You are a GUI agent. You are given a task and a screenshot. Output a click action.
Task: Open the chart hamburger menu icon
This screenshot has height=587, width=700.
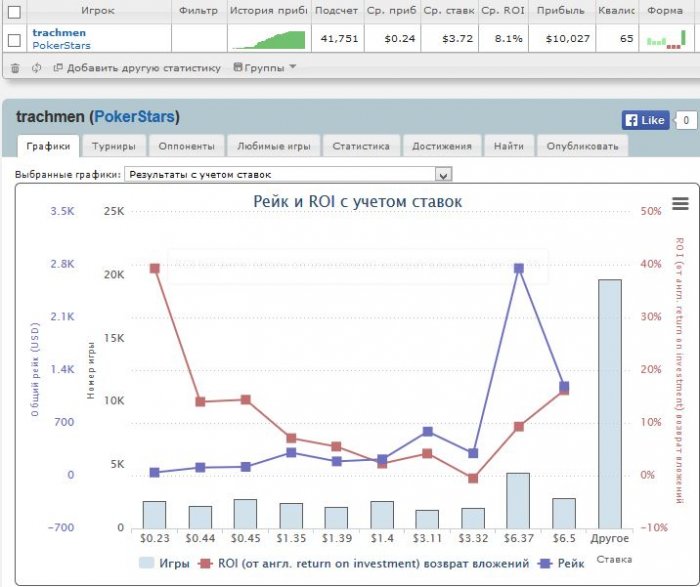680,204
